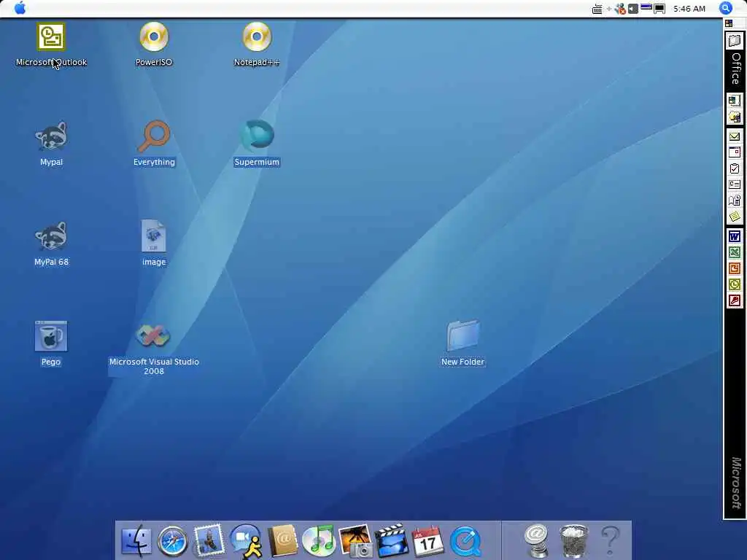The image size is (747, 560).
Task: Open the Mail stamp icon in the dock
Action: point(209,540)
